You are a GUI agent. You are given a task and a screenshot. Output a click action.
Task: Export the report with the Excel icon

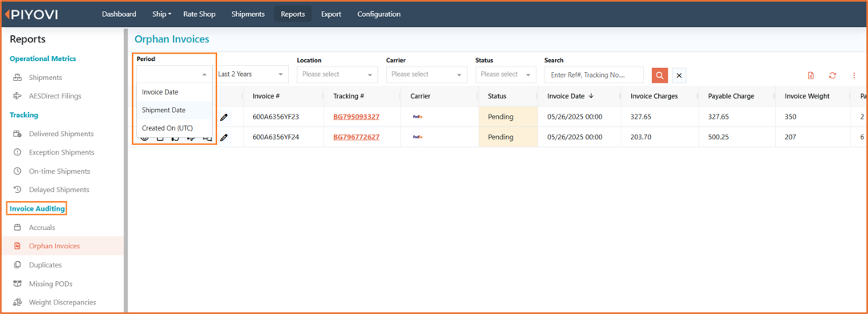[x=810, y=75]
